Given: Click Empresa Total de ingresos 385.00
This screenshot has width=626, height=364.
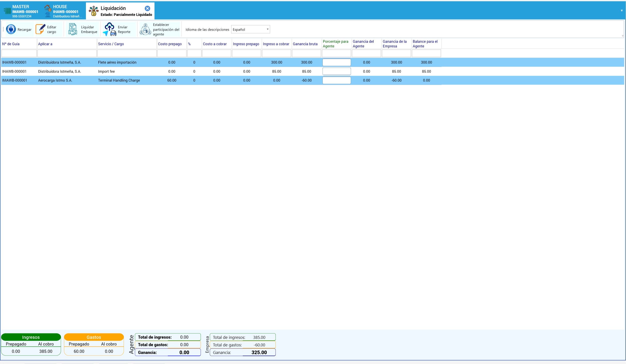Looking at the screenshot, I should click(x=259, y=337).
